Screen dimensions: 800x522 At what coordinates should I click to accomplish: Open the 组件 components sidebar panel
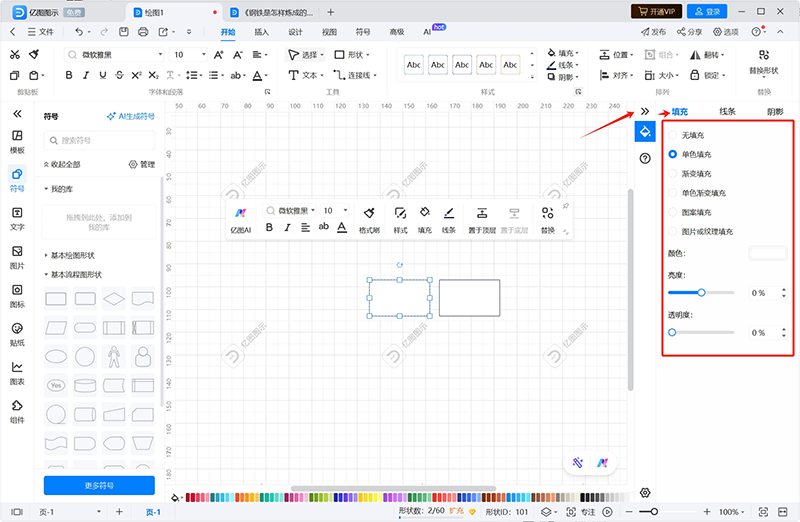pyautogui.click(x=17, y=412)
